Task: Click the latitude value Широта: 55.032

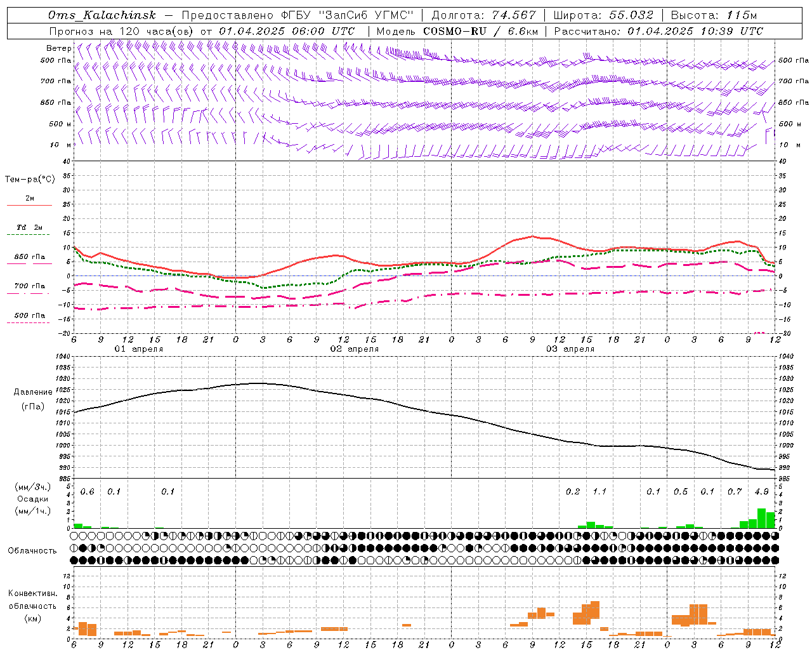Action: coord(603,15)
